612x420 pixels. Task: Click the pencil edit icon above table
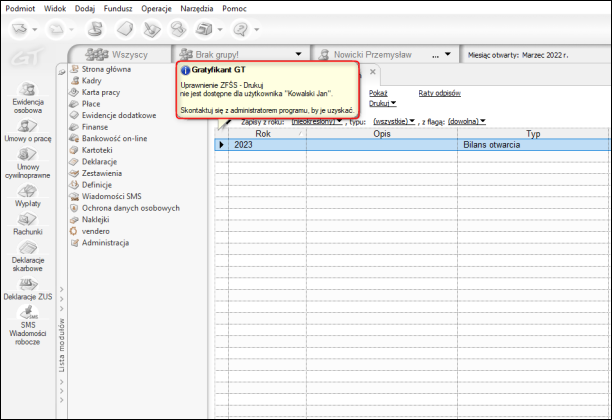pyautogui.click(x=224, y=124)
